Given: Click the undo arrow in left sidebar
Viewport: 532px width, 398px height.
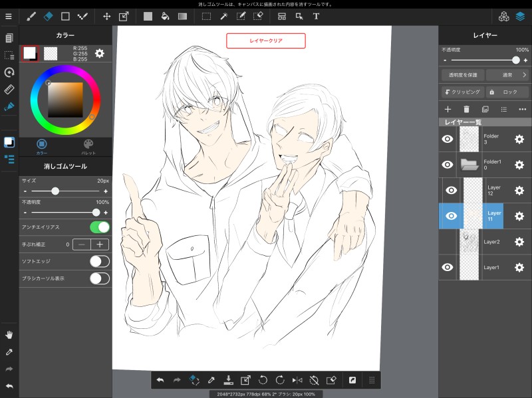Looking at the screenshot, I should point(9,386).
